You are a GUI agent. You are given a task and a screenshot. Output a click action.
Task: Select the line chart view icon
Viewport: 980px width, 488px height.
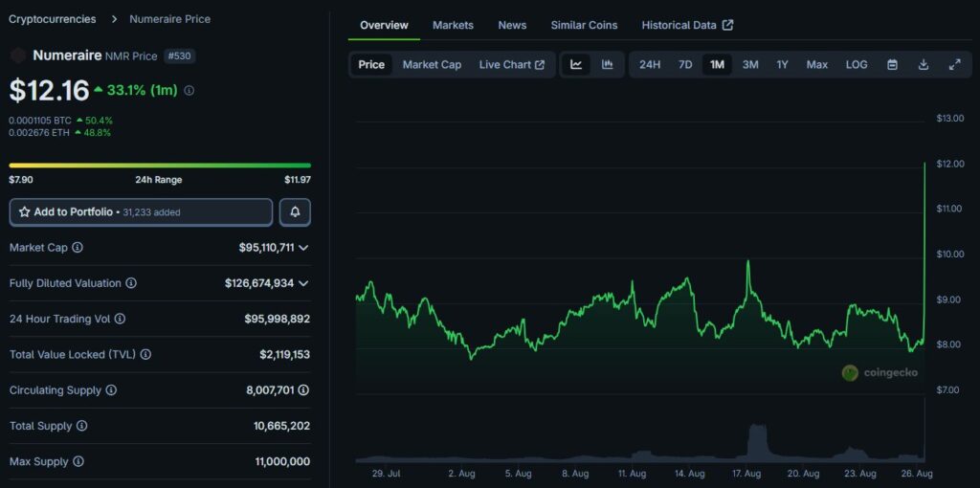(576, 64)
